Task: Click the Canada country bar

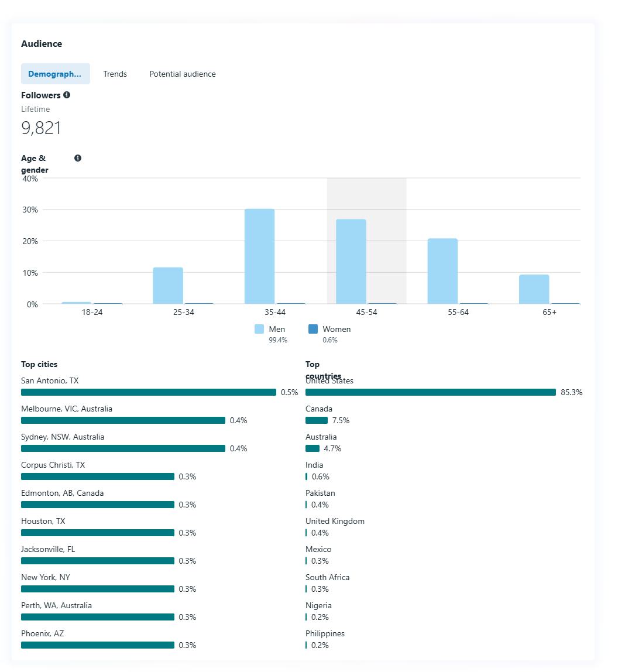Action: (317, 420)
